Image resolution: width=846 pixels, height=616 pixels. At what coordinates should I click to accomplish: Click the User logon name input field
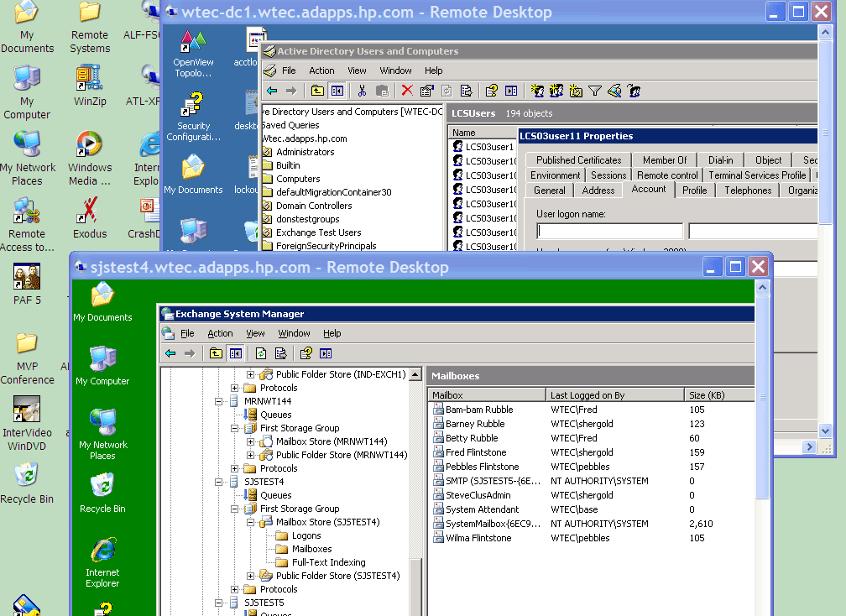pos(610,232)
